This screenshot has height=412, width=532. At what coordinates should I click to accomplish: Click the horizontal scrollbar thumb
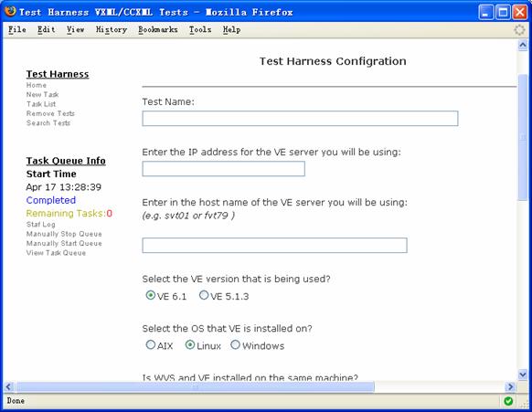click(x=195, y=386)
